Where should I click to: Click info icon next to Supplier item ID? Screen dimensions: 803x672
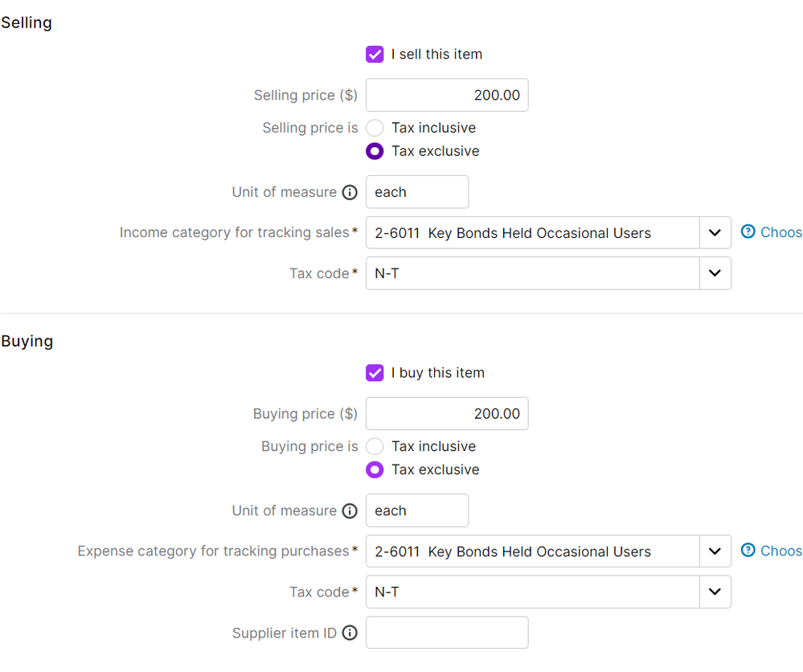[350, 633]
